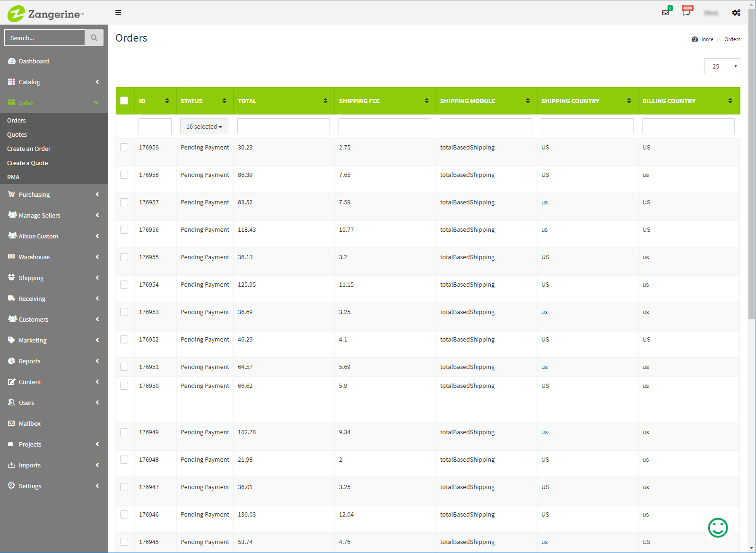Screen dimensions: 756x553
Task: Expand the Catalog menu chevron
Action: 97,82
